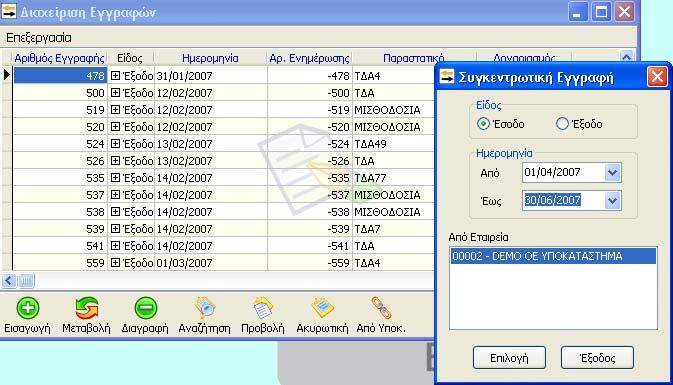Expand row 478 plus sign
This screenshot has width=673, height=385.
point(115,76)
